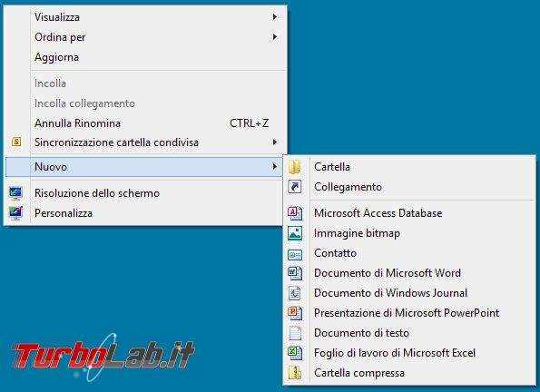Click the bitmap image icon
The height and width of the screenshot is (392, 540).
[x=295, y=233]
